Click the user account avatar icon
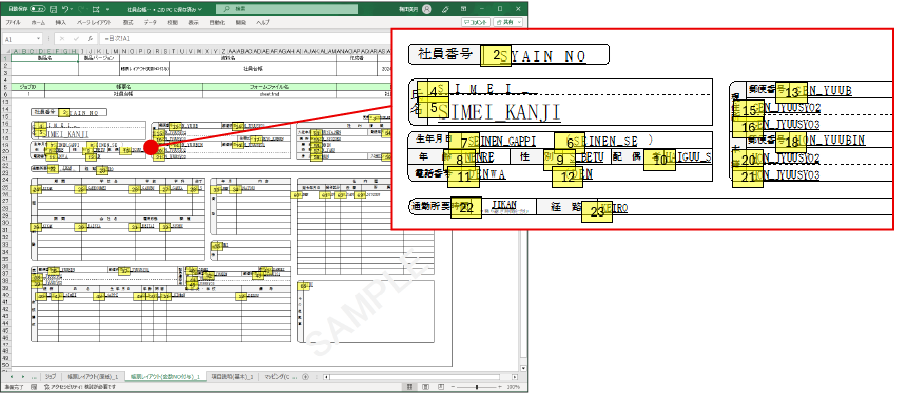900x394 pixels. click(x=426, y=9)
